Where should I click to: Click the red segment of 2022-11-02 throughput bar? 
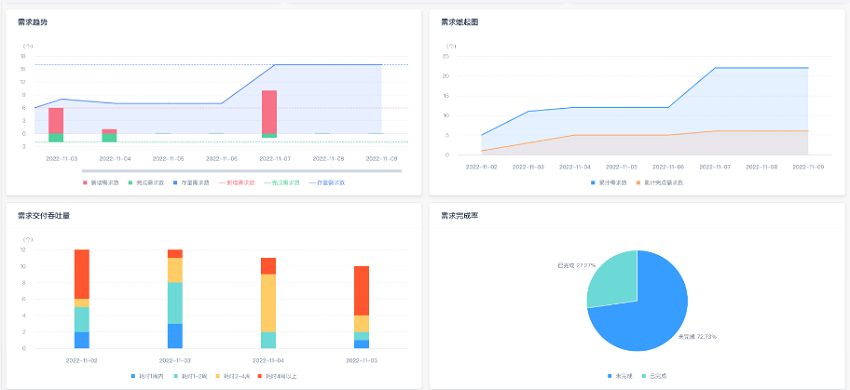pos(82,274)
